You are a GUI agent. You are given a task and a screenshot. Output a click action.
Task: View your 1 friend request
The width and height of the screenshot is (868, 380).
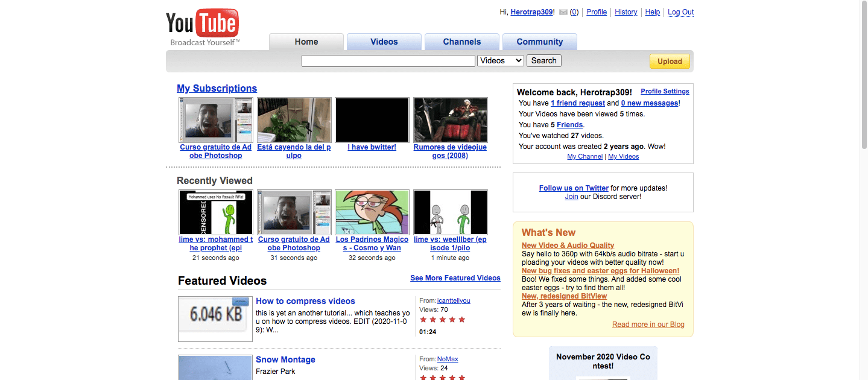click(x=577, y=103)
